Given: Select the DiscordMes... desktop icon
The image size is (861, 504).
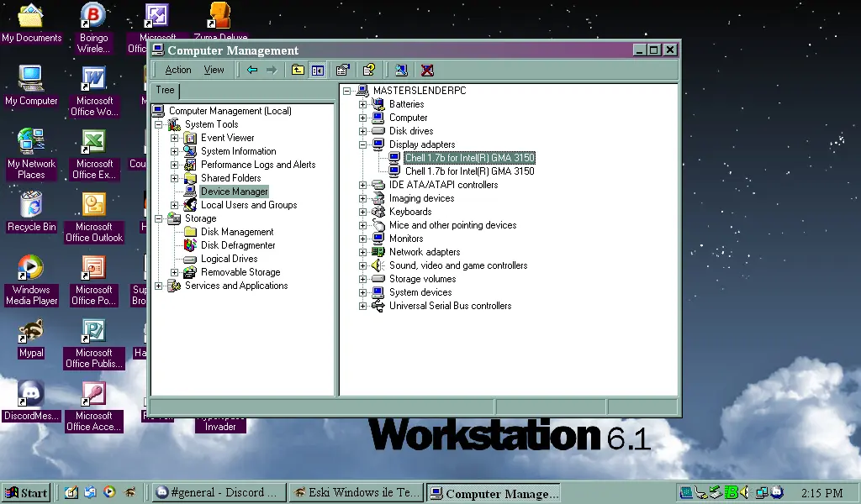Looking at the screenshot, I should [x=31, y=401].
